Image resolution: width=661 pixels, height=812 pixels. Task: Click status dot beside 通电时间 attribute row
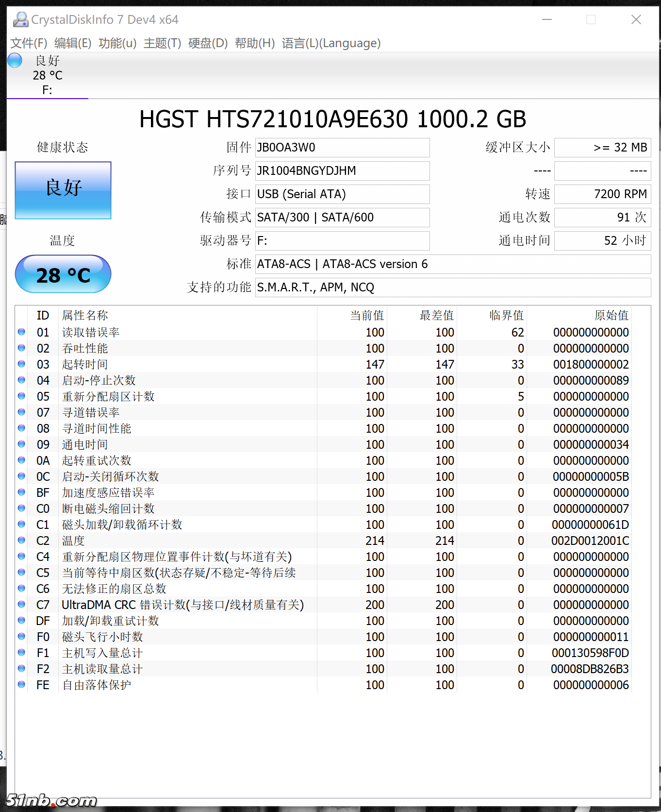[21, 444]
